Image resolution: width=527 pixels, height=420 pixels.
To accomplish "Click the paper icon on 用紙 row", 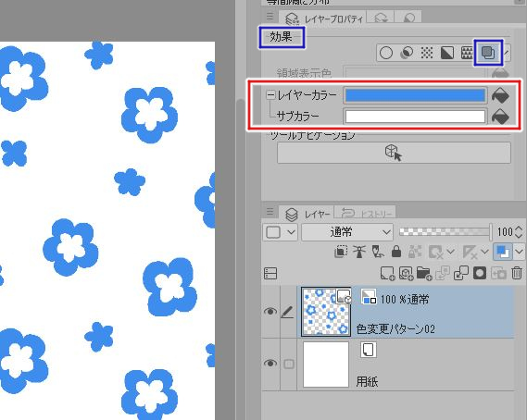I will [369, 350].
